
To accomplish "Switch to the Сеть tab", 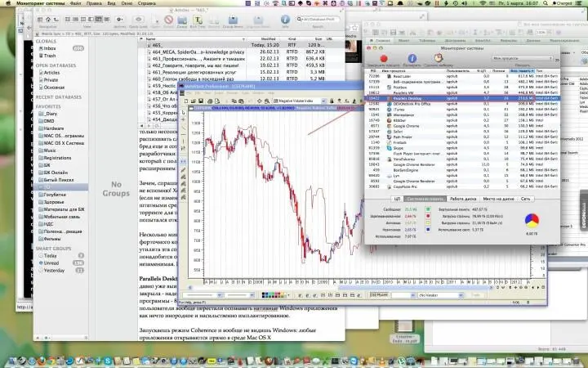I will (525, 199).
